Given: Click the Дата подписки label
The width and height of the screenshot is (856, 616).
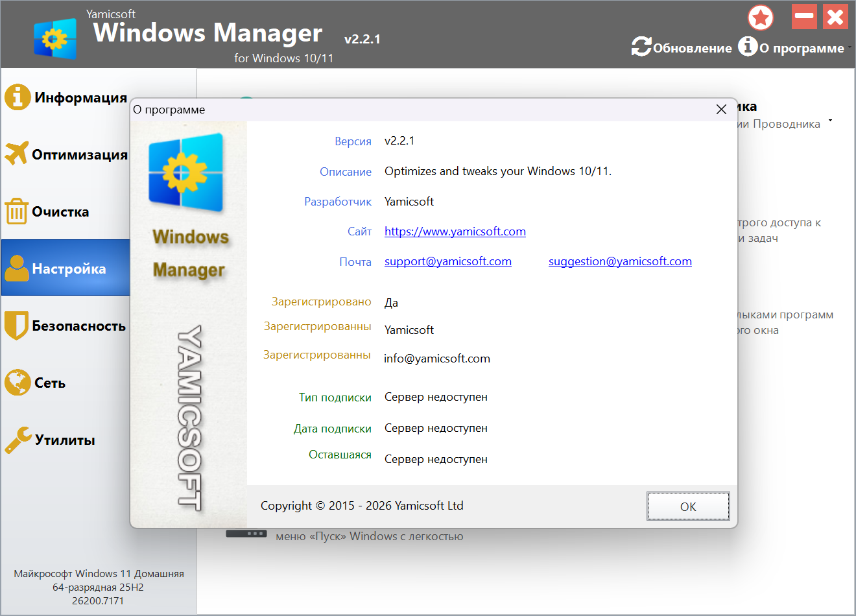Looking at the screenshot, I should tap(333, 429).
